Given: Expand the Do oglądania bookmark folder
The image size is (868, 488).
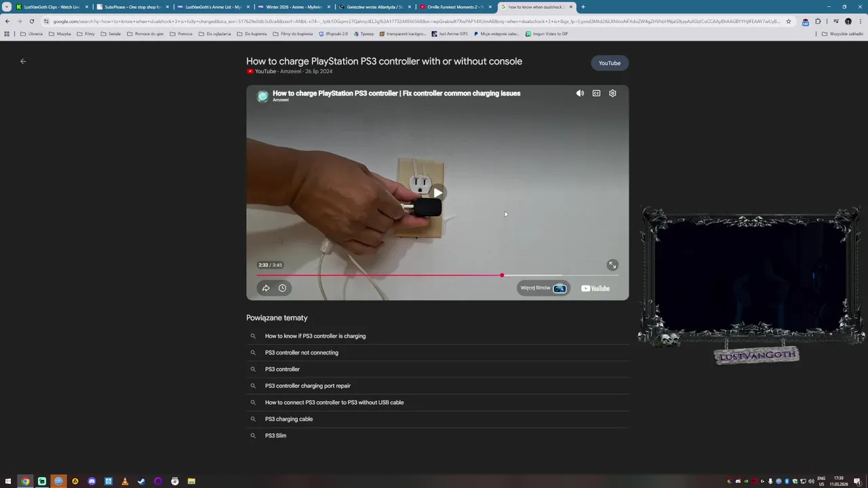Looking at the screenshot, I should click(x=215, y=34).
